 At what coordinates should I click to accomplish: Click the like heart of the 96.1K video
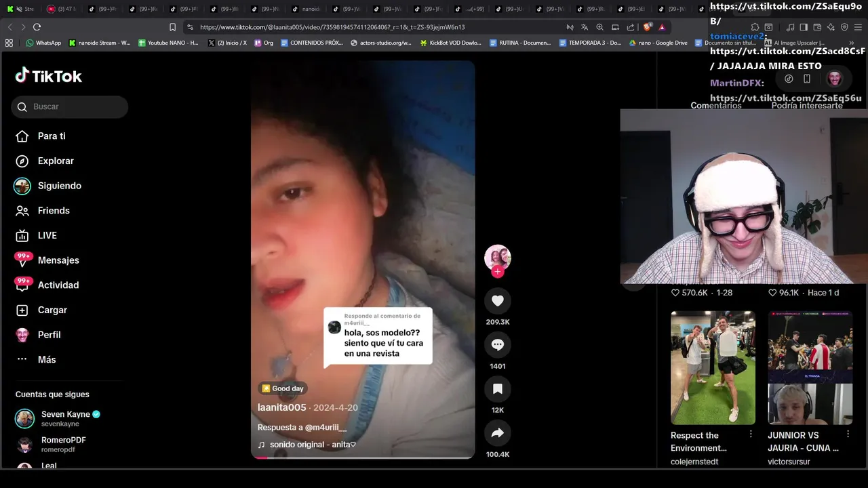tap(772, 293)
